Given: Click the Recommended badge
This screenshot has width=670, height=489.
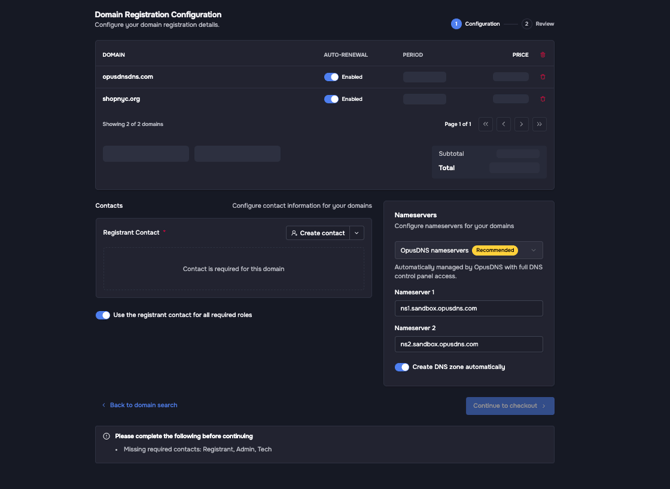Looking at the screenshot, I should pyautogui.click(x=495, y=250).
